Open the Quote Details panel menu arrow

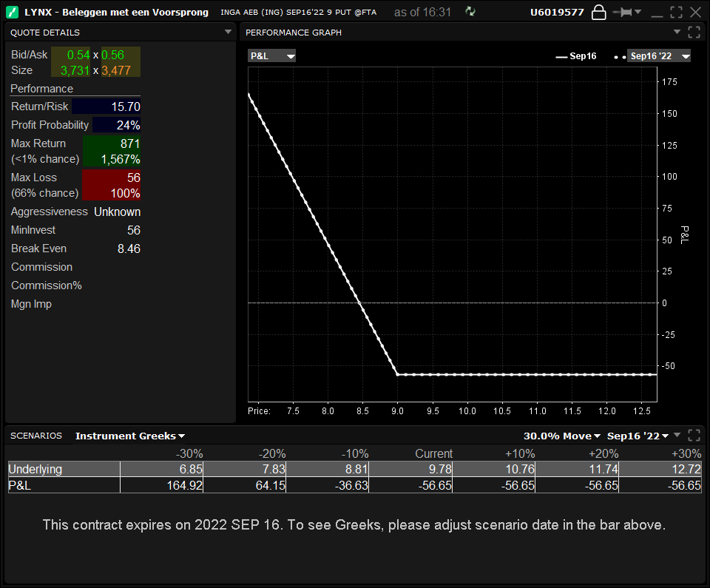228,32
